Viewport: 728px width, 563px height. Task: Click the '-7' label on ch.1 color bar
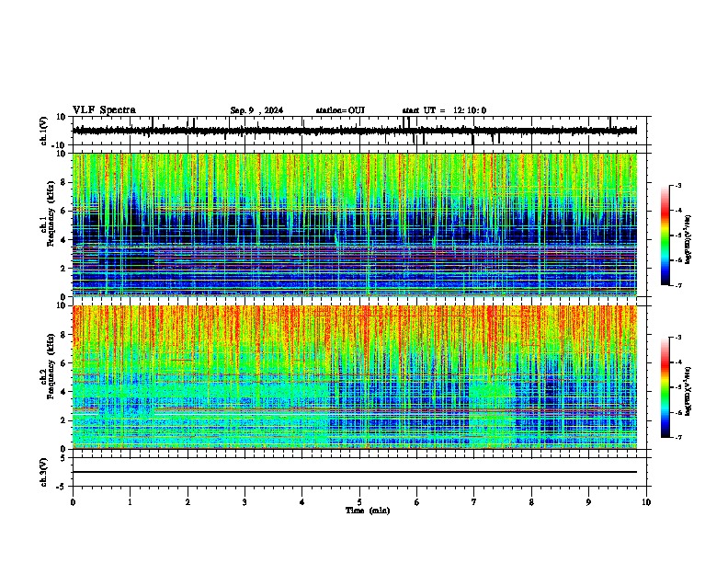(677, 285)
